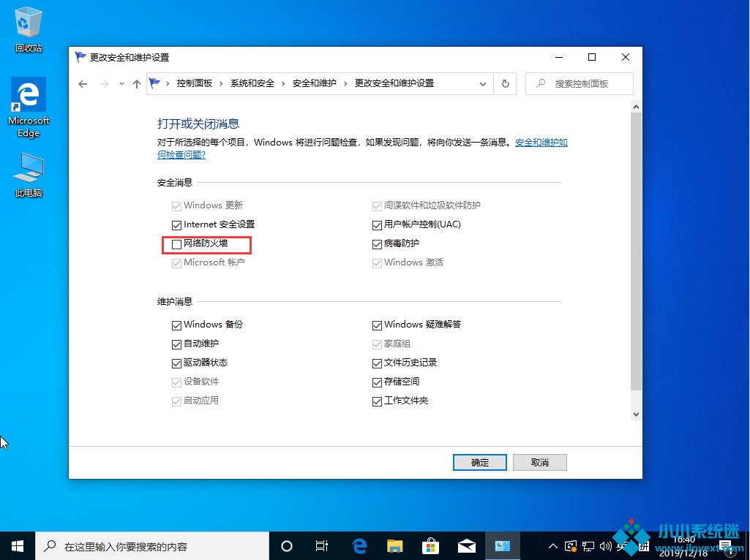Open the Windows Start menu

pos(18,545)
